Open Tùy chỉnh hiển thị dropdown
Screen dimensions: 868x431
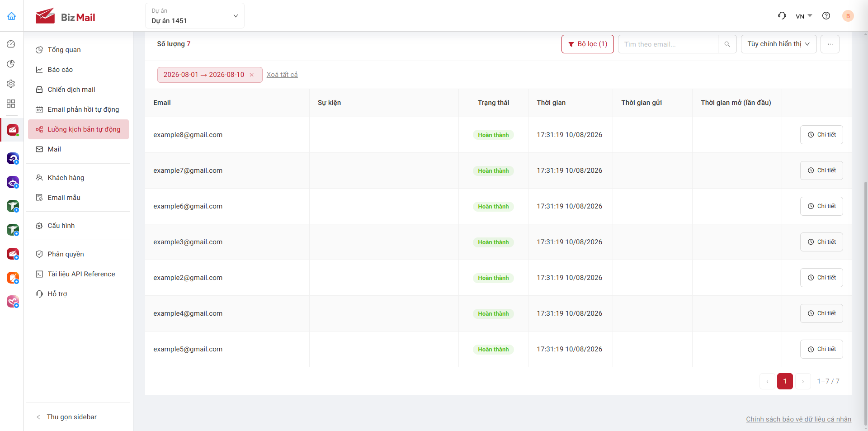click(778, 44)
